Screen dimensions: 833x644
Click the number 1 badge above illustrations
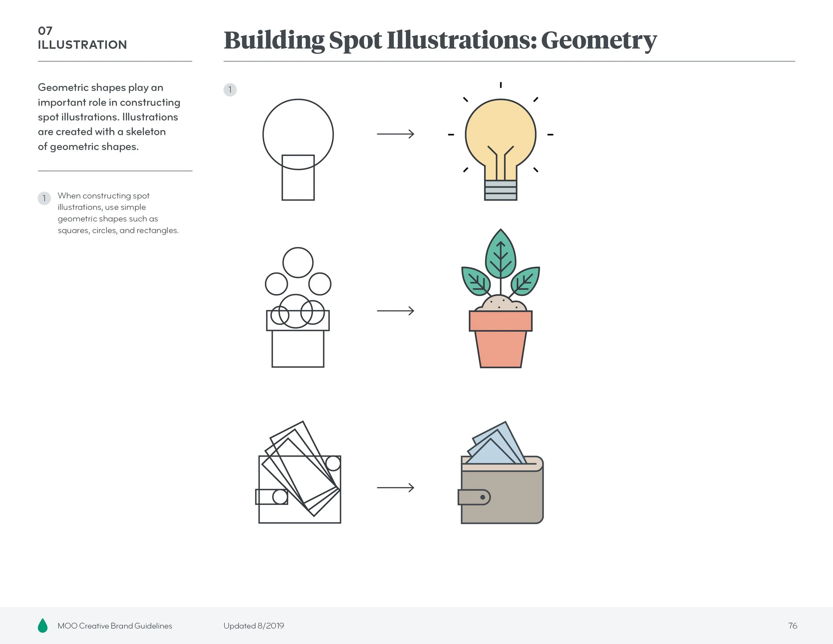[230, 90]
